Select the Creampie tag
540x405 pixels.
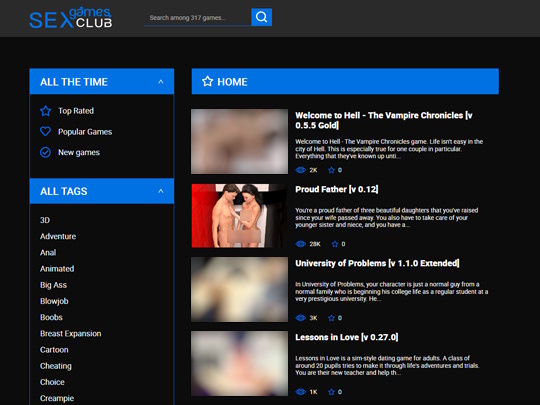[x=57, y=398]
